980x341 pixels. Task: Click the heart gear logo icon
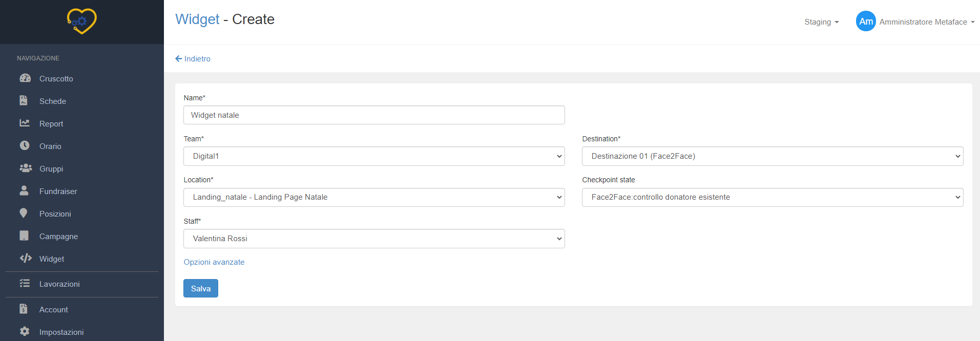pos(81,22)
